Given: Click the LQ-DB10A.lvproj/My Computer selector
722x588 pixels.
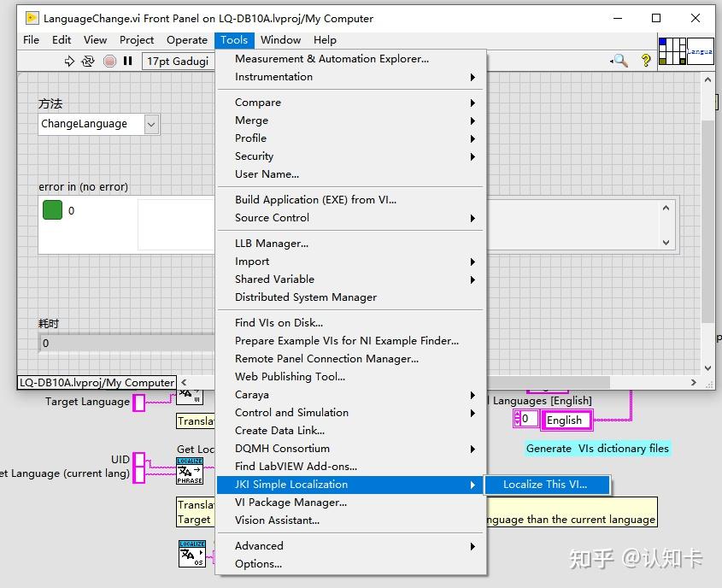Looking at the screenshot, I should 94,382.
